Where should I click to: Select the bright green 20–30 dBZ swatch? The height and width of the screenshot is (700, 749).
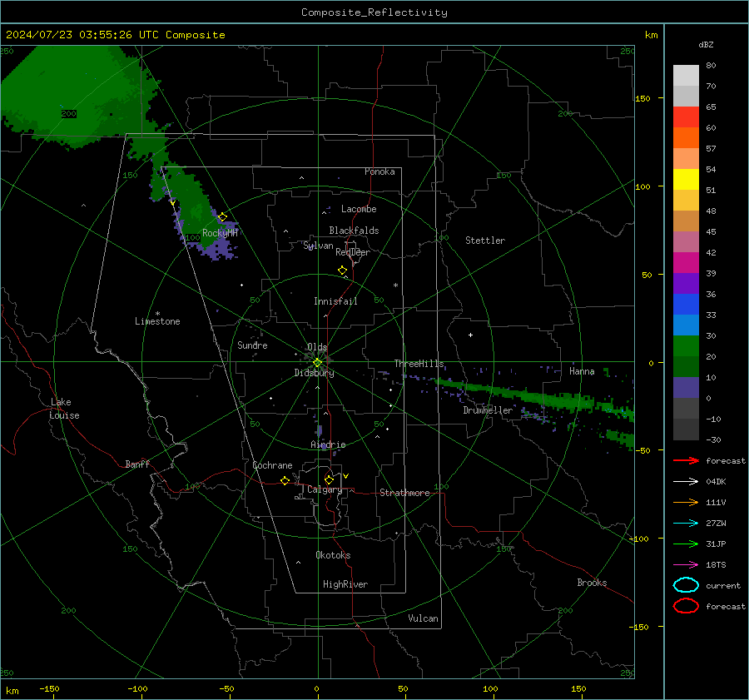click(686, 346)
